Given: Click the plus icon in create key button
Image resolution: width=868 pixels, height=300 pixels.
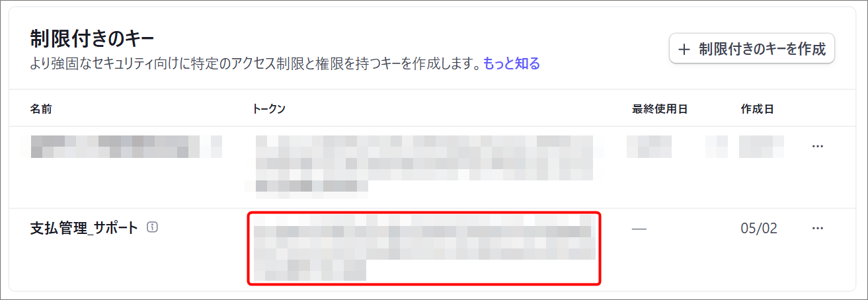Looking at the screenshot, I should click(x=684, y=49).
